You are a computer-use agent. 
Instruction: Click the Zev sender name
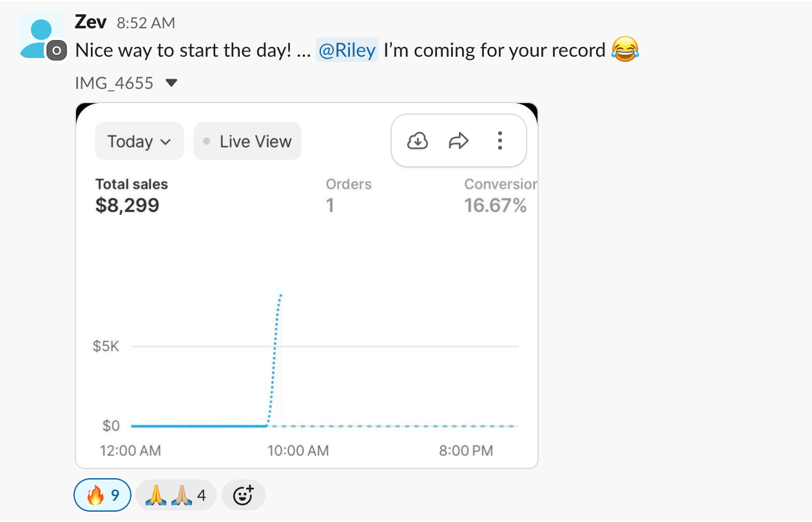pyautogui.click(x=91, y=22)
